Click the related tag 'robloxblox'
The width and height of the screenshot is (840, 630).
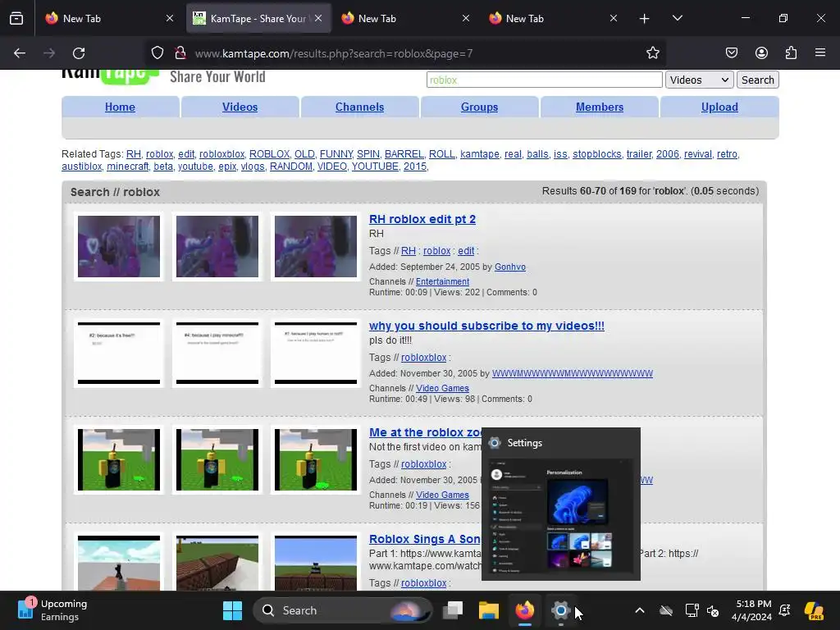coord(221,154)
